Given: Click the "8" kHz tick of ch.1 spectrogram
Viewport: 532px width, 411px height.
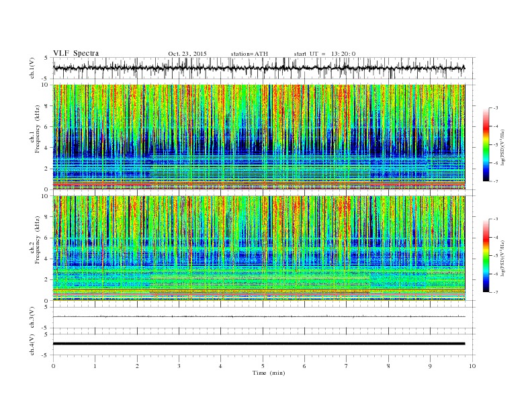Looking at the screenshot, I should (x=46, y=106).
